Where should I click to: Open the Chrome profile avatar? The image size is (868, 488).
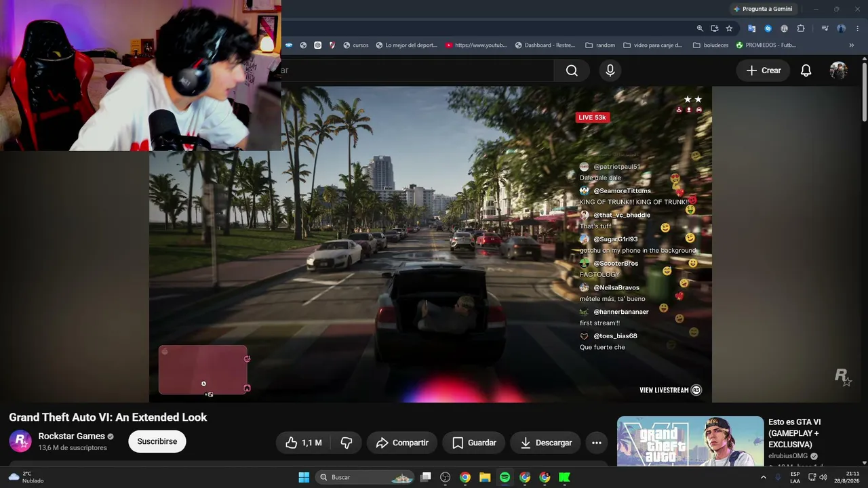click(x=841, y=28)
